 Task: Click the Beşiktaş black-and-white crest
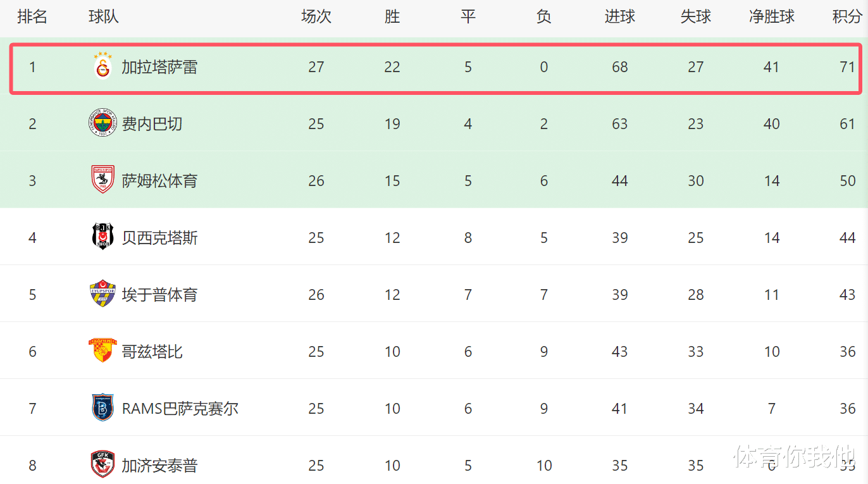point(102,237)
